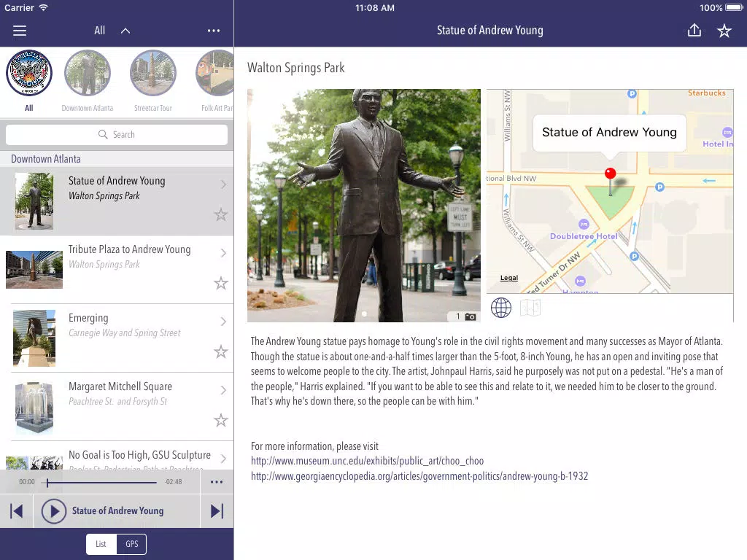Star Tribute Plaza to Andrew Young
The height and width of the screenshot is (560, 747).
coord(220,284)
